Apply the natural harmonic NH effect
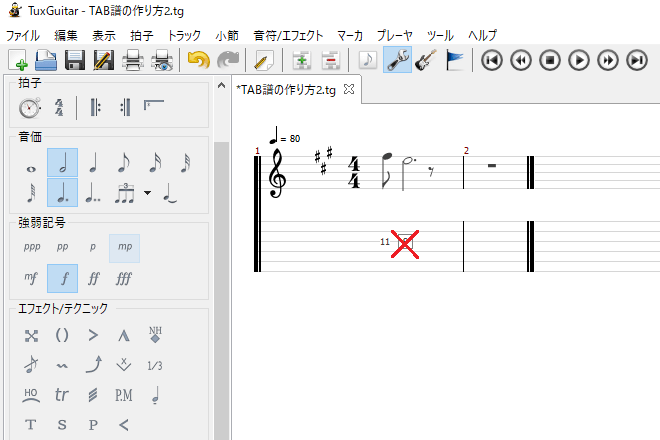The height and width of the screenshot is (440, 660). [155, 334]
